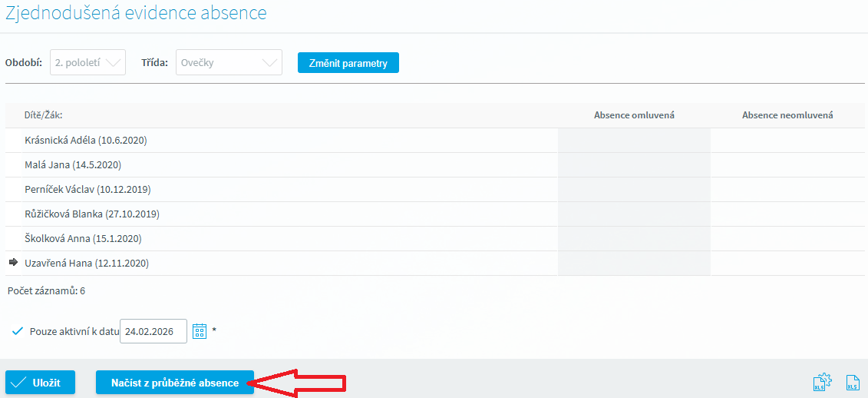Image resolution: width=868 pixels, height=398 pixels.
Task: Open the calendar date picker icon
Action: (x=200, y=331)
